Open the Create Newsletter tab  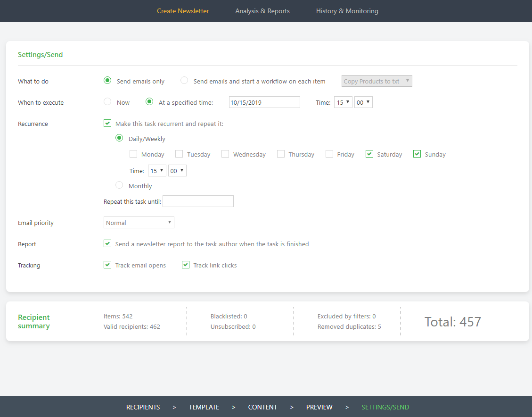coord(182,11)
